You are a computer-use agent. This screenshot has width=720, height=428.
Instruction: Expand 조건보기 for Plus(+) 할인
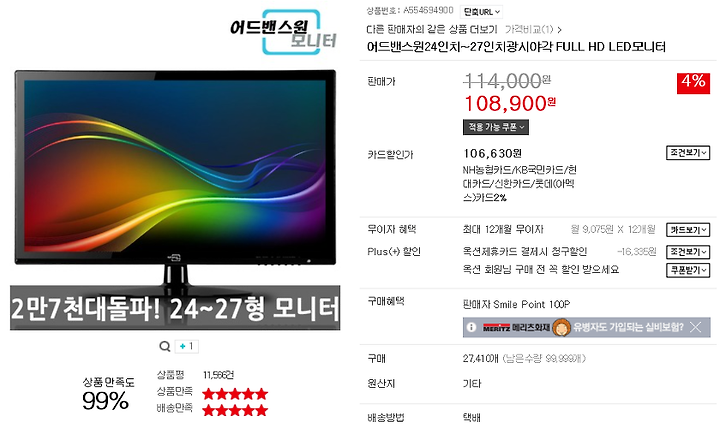(x=688, y=252)
